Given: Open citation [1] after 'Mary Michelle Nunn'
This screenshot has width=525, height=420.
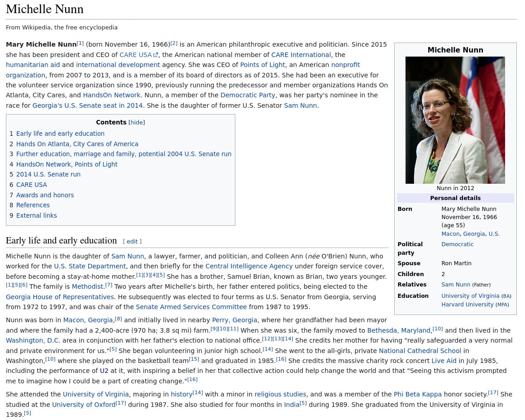Looking at the screenshot, I should [80, 43].
